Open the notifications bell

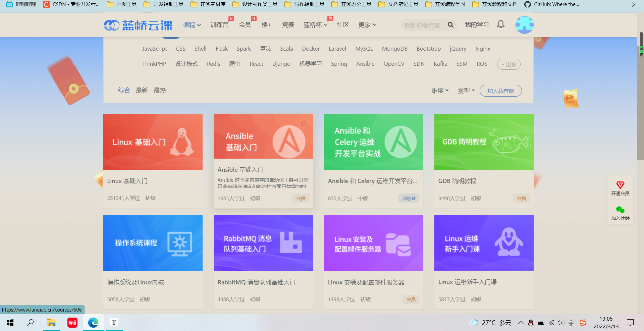501,24
